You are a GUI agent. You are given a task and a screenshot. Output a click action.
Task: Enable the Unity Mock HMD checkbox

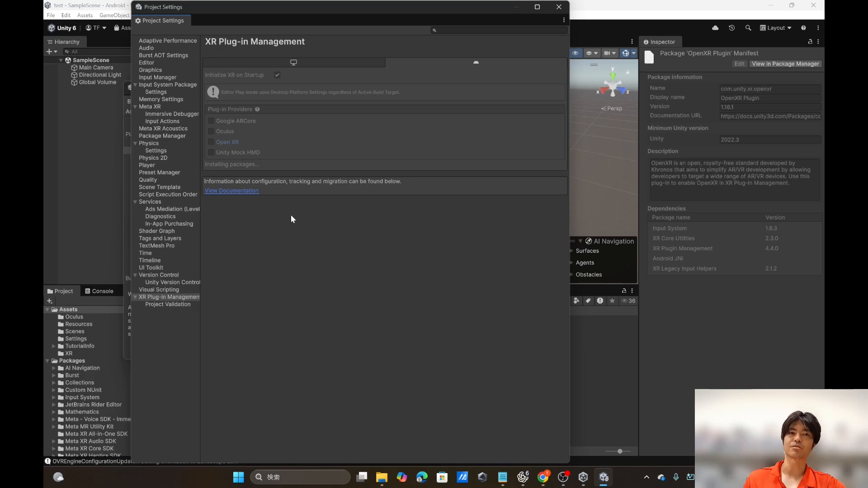(x=211, y=152)
